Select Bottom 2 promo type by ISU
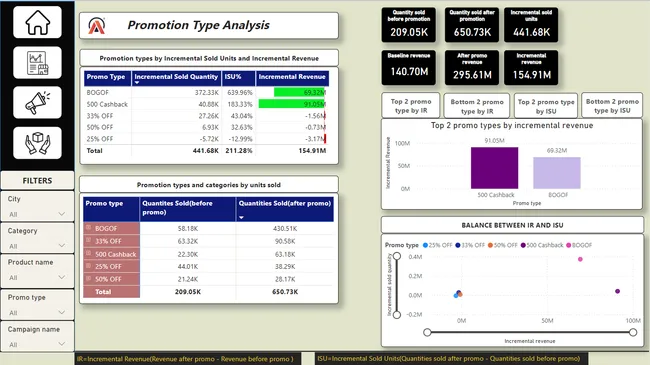650x365 pixels. tap(612, 106)
